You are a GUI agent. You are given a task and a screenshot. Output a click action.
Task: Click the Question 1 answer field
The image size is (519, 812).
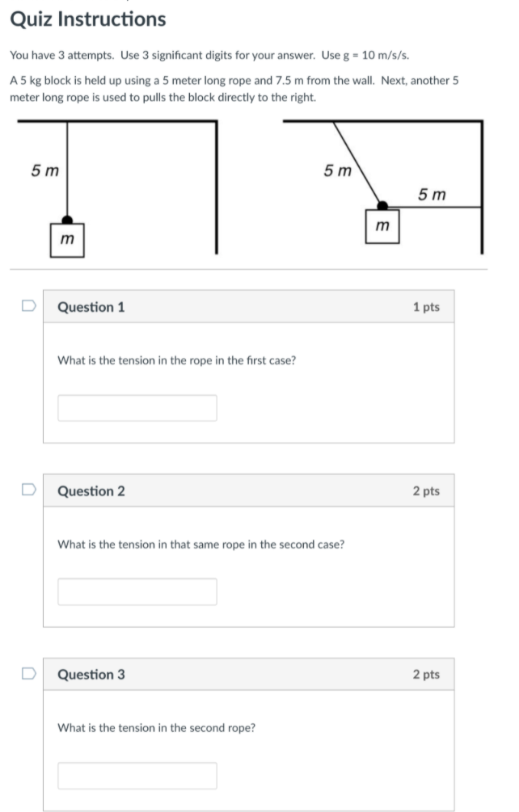137,408
